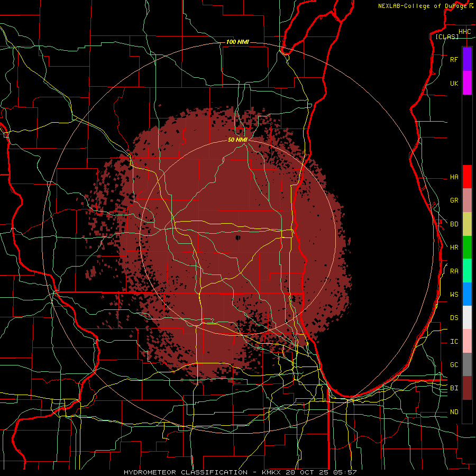The width and height of the screenshot is (476, 476).
Task: Click the 100 NMI range ring label
Action: (237, 42)
